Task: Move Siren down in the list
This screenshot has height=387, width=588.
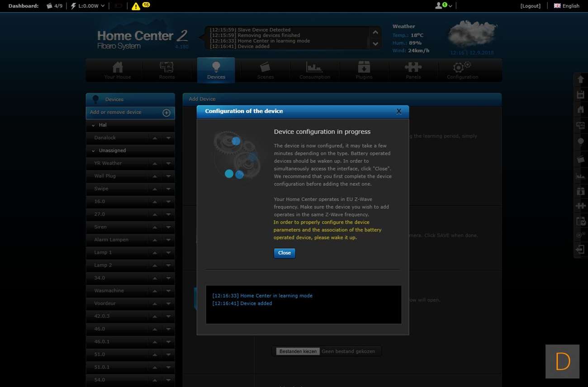Action: pos(168,227)
